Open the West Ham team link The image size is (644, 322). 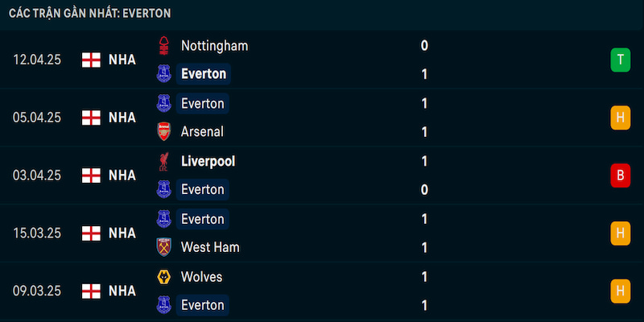(210, 247)
